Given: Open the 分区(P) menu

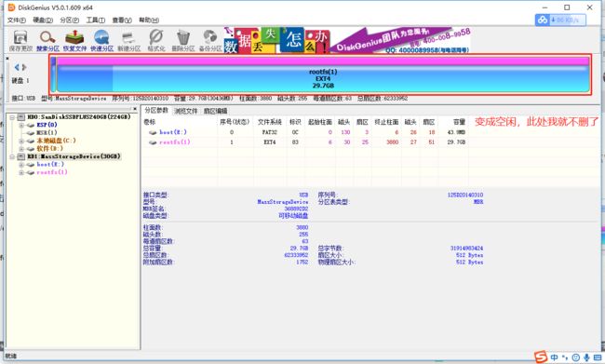Looking at the screenshot, I should tap(70, 20).
